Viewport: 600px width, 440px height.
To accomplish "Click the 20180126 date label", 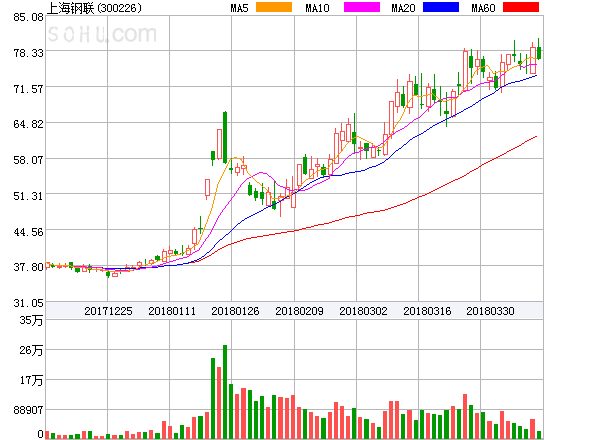I will [235, 311].
